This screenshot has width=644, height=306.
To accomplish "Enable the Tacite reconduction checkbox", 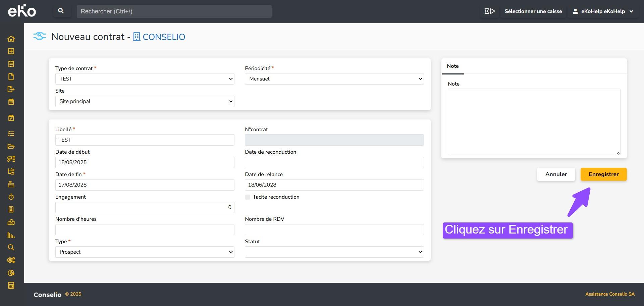I will 248,197.
